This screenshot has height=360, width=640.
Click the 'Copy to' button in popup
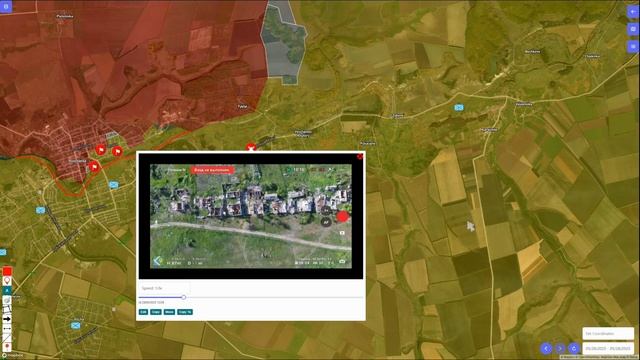pyautogui.click(x=185, y=312)
